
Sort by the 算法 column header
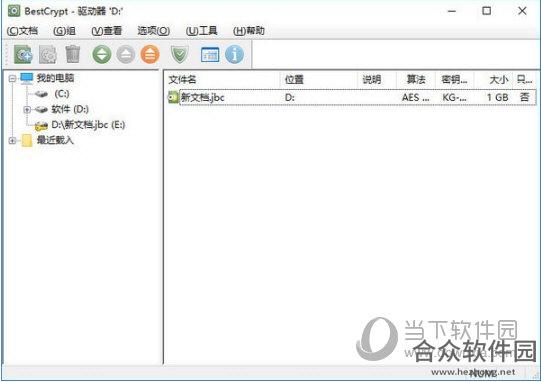point(416,80)
